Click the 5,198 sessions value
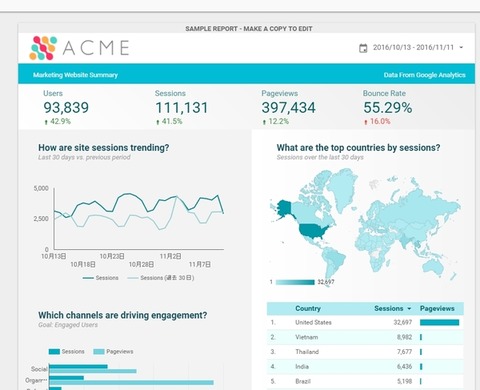The image size is (480, 390). point(404,381)
